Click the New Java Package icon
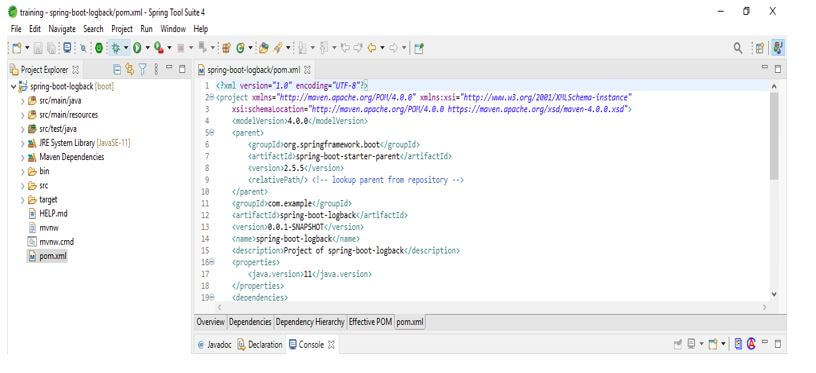This screenshot has width=816, height=373. click(x=226, y=48)
